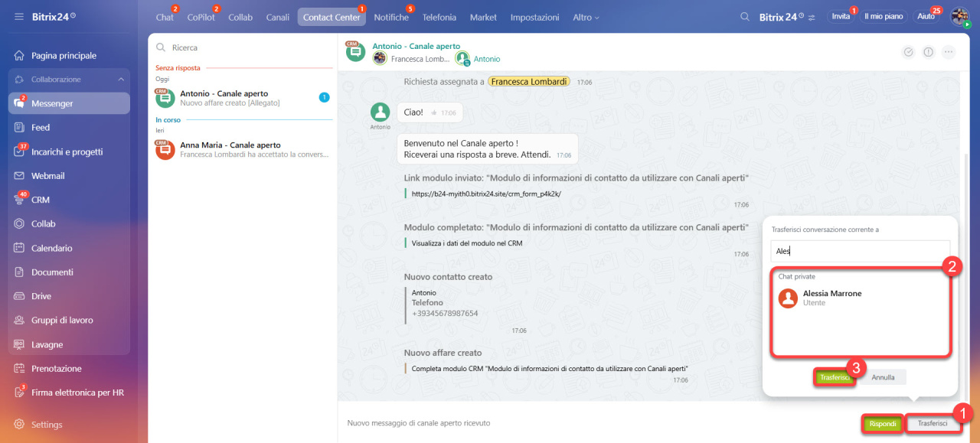Open the Telefonia tab
The image size is (980, 443).
click(439, 17)
